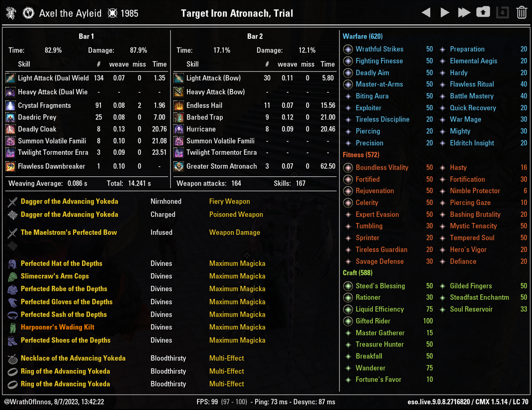This screenshot has height=410, width=532.
Task: Click the Flawless Ritual champion skill
Action: tap(472, 84)
